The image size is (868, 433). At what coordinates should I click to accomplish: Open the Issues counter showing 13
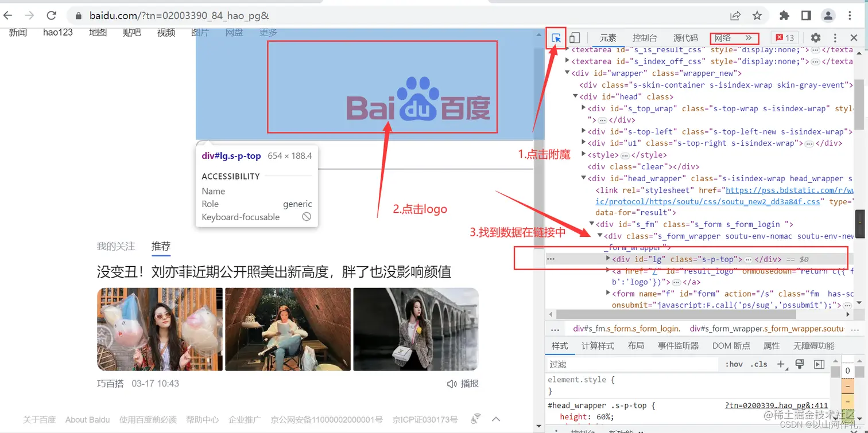[x=785, y=37]
